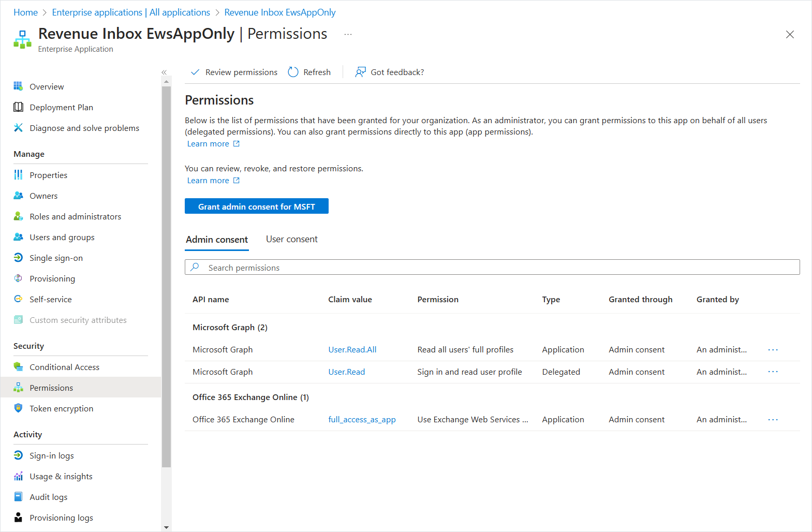Switch to the User consent tab

click(x=292, y=239)
